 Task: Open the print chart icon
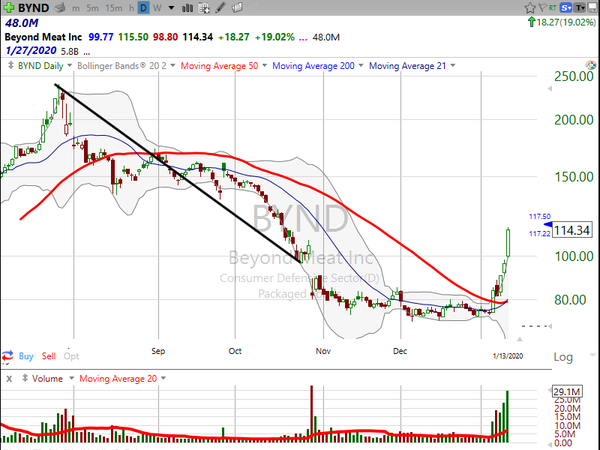point(60,8)
